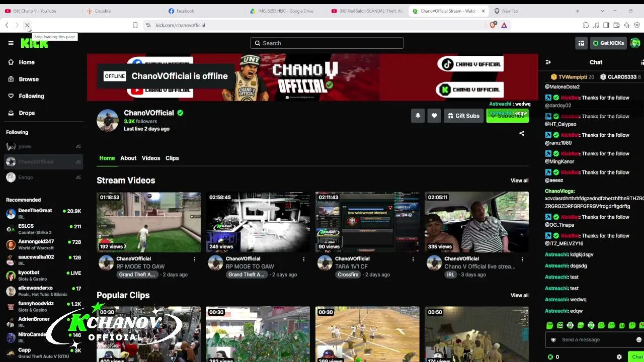Toggle the heart follow button

pyautogui.click(x=434, y=116)
